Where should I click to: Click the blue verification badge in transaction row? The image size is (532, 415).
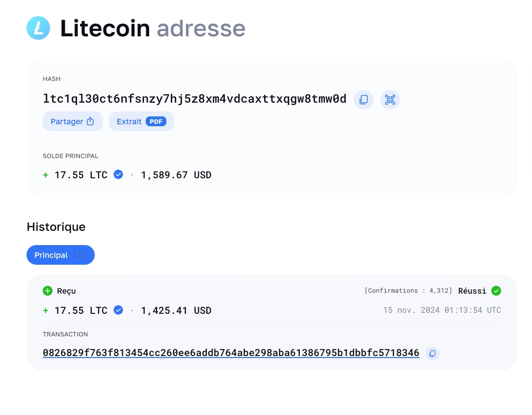(118, 310)
